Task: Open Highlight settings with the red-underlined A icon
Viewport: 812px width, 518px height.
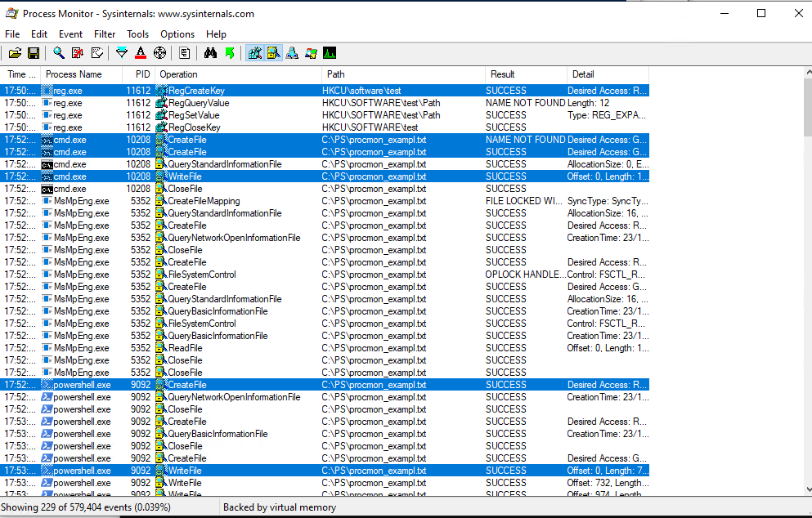Action: (x=141, y=53)
